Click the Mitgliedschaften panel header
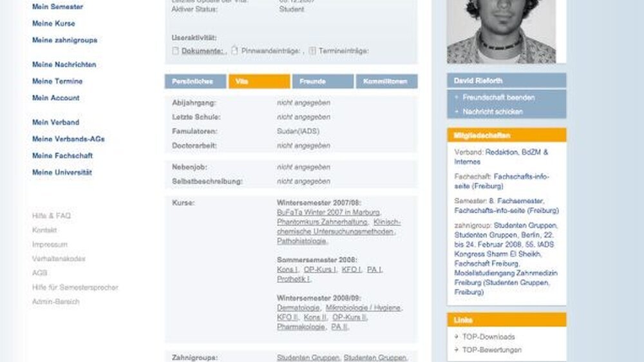The image size is (644, 362). click(x=506, y=135)
